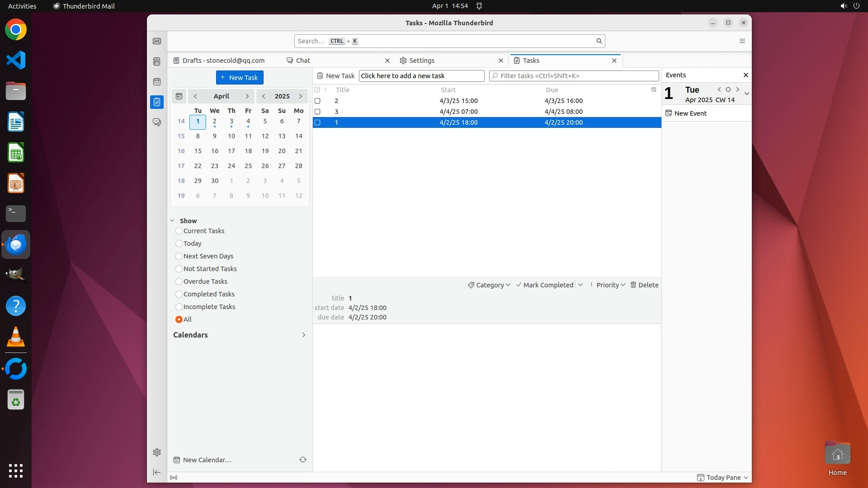Check the checkbox for task 2
The image size is (868, 488).
[x=317, y=101]
